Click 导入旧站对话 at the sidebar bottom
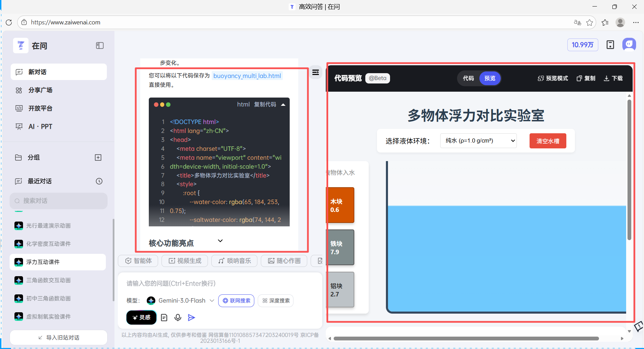The width and height of the screenshot is (644, 349). [58, 337]
